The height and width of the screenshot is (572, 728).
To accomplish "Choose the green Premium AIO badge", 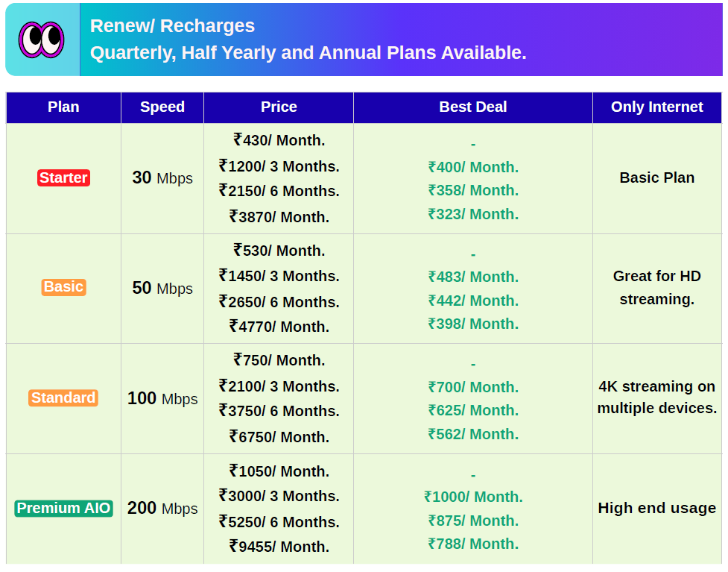I will click(x=63, y=509).
